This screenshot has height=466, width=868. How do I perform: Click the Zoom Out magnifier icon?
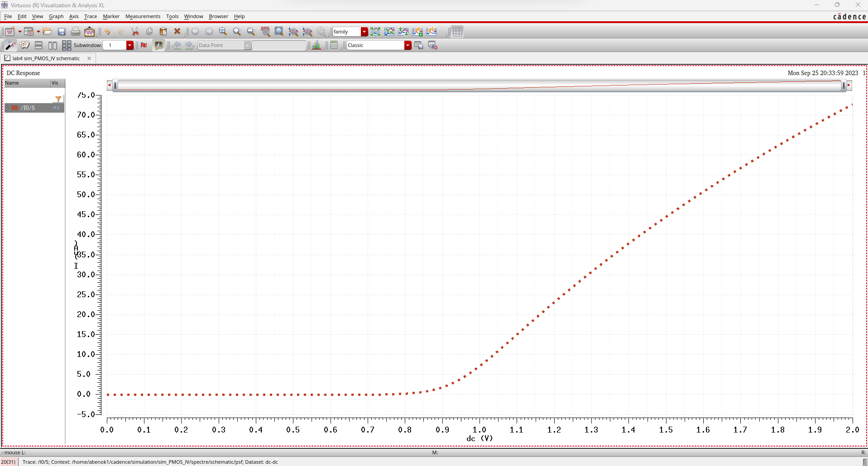[251, 32]
